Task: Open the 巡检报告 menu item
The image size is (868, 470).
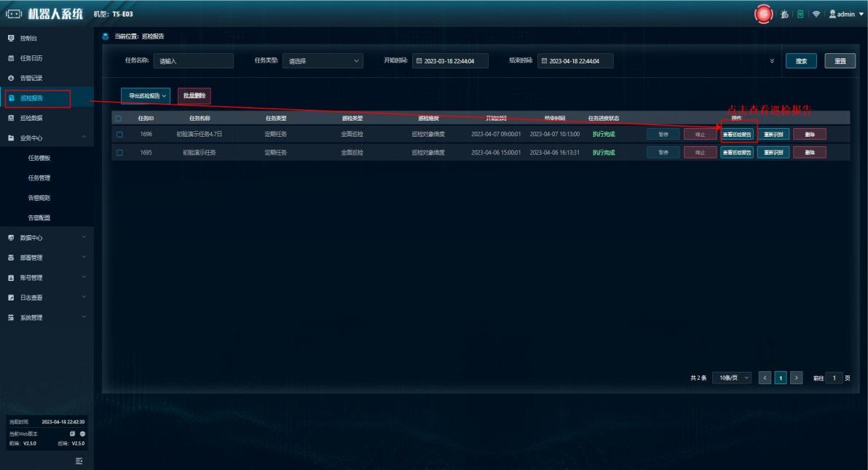Action: (x=47, y=98)
